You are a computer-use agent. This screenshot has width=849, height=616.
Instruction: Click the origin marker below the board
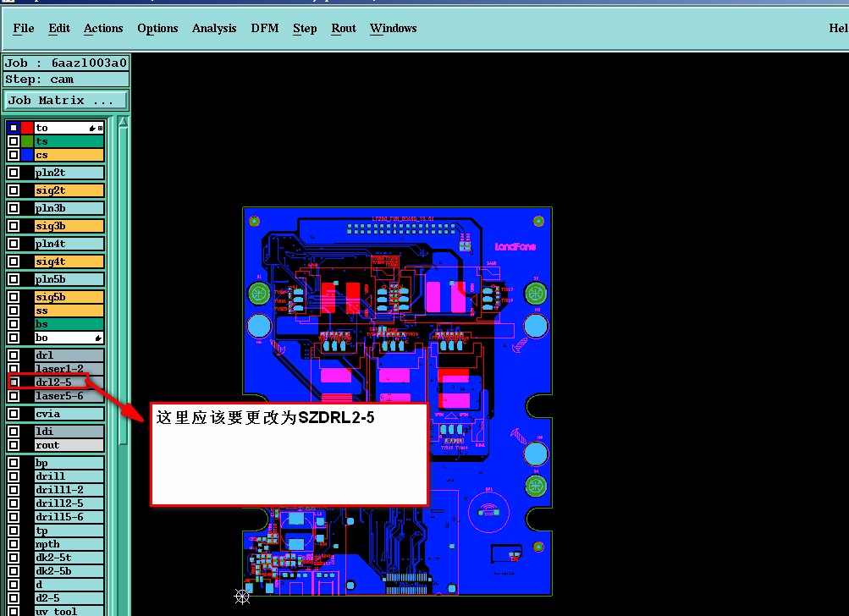[242, 597]
